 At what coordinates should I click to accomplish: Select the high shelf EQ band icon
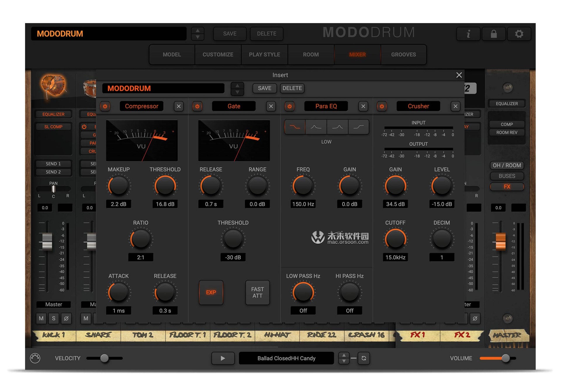click(x=359, y=127)
